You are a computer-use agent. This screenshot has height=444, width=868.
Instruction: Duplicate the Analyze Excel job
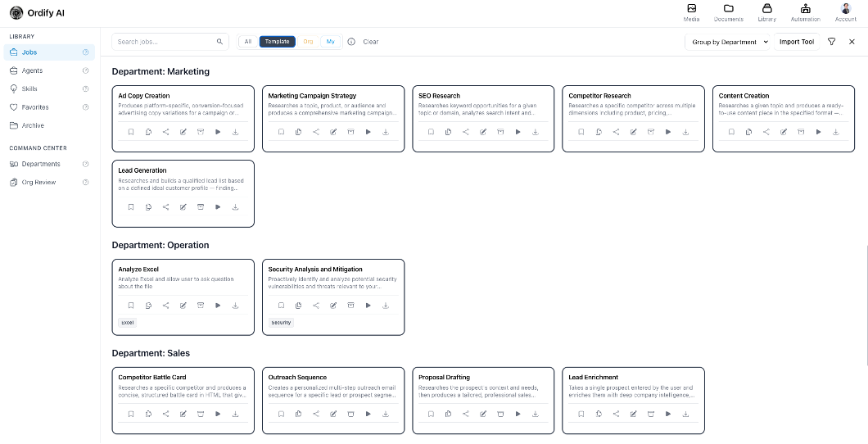pyautogui.click(x=148, y=306)
